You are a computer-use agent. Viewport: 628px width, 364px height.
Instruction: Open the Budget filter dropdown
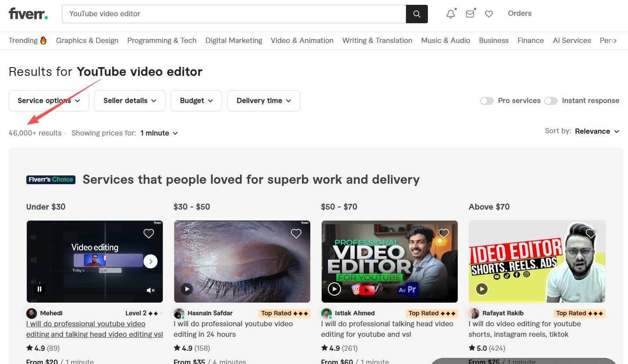(x=196, y=101)
